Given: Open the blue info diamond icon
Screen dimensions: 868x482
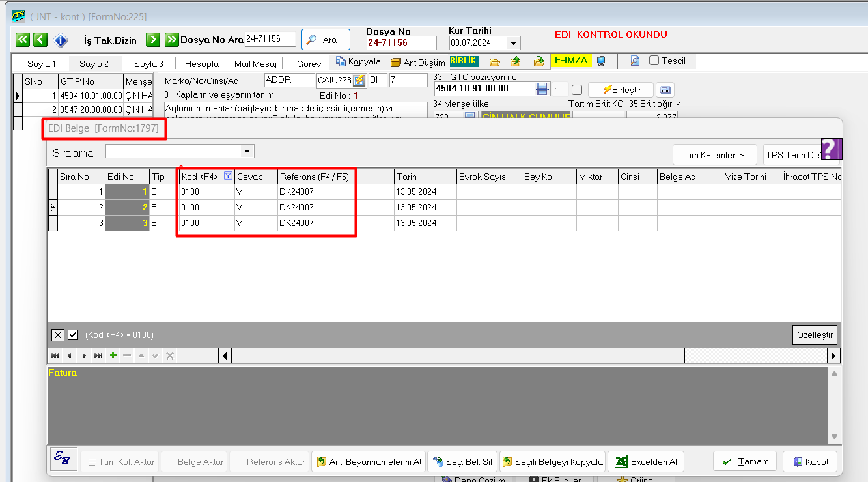Looking at the screenshot, I should [x=61, y=40].
